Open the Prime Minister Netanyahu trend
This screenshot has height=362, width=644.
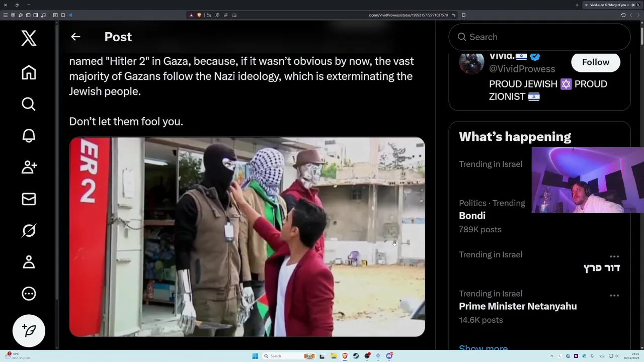point(518,306)
